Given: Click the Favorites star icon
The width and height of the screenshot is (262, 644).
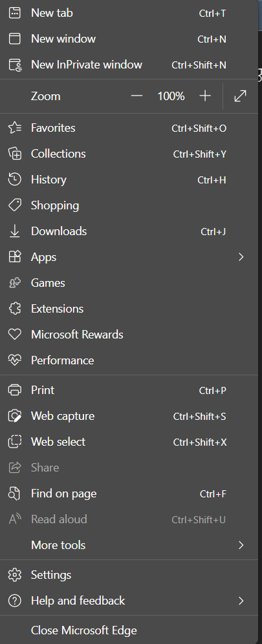Looking at the screenshot, I should coord(15,128).
